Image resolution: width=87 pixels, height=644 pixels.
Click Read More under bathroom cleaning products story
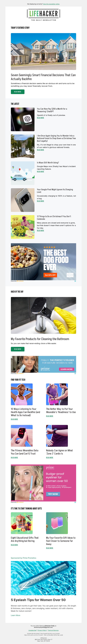tap(18, 349)
